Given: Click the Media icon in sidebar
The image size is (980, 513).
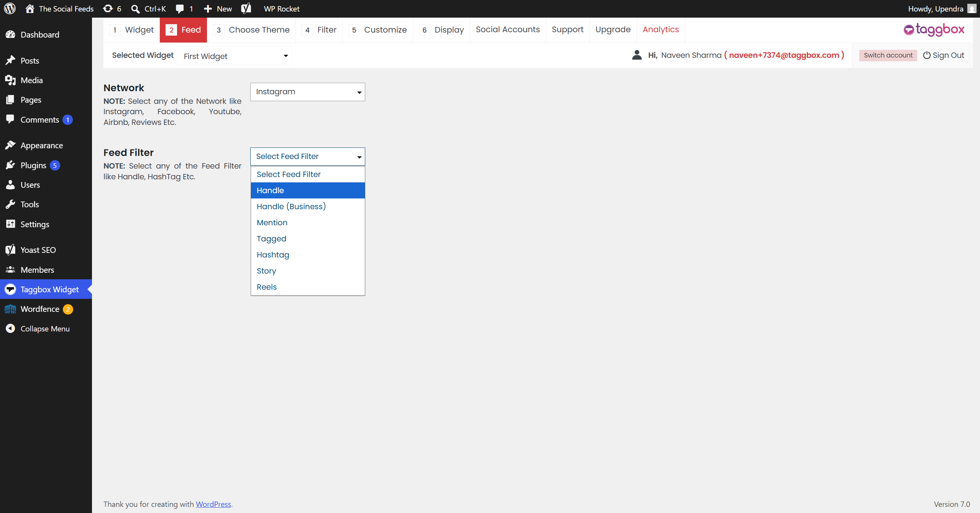Looking at the screenshot, I should [10, 80].
